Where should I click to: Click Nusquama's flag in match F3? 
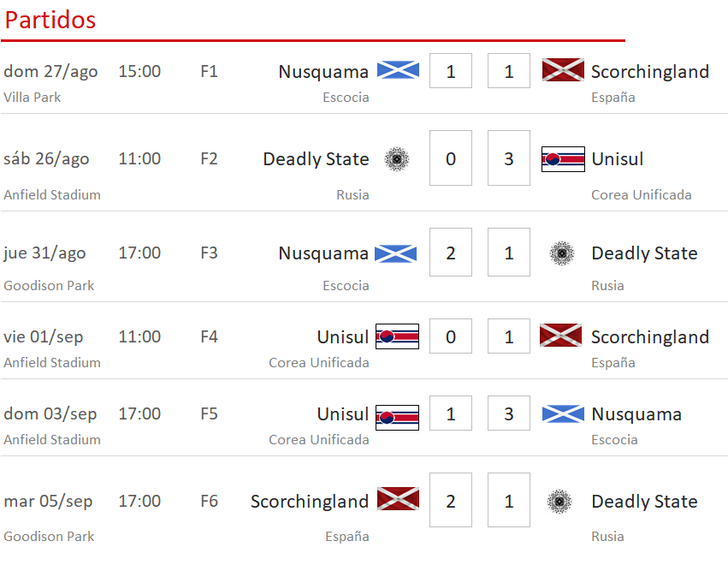[x=395, y=253]
